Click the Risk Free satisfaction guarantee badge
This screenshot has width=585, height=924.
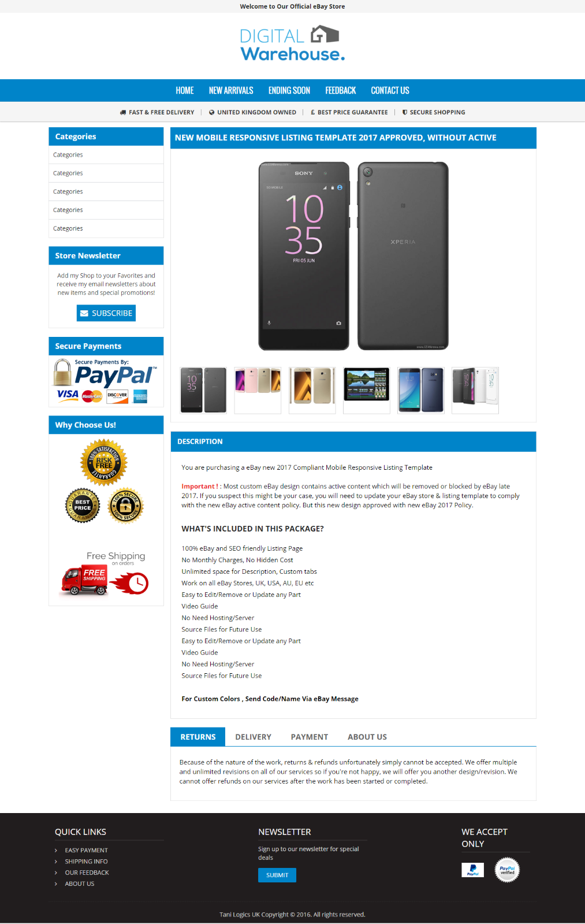[104, 462]
